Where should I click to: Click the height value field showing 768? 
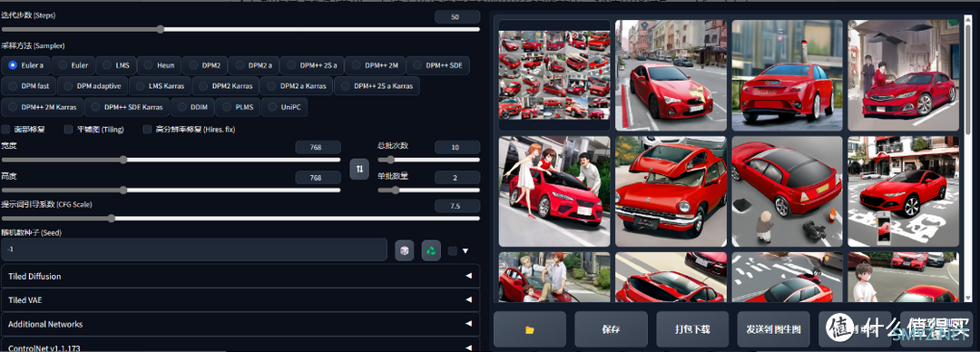(x=318, y=178)
